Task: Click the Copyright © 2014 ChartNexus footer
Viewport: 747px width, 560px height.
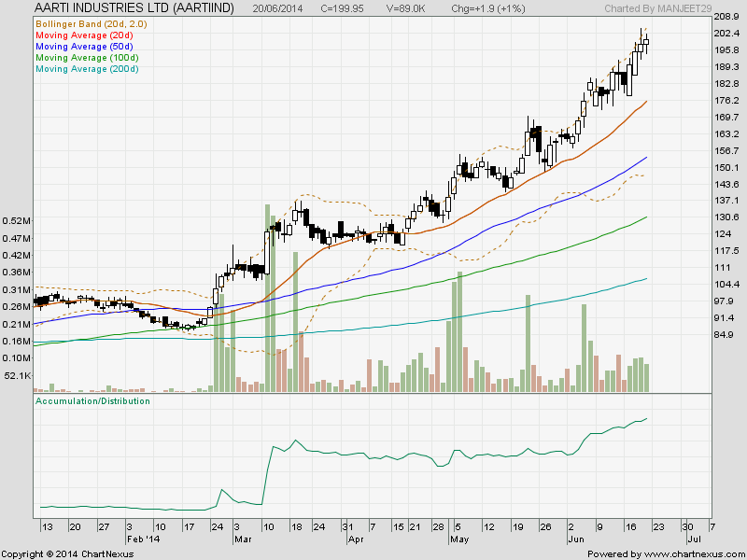Action: (67, 554)
